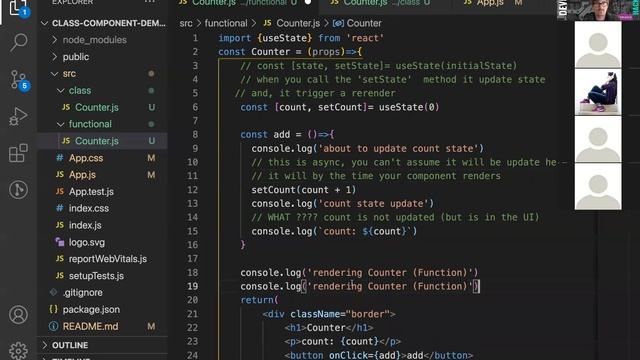640x360 pixels.
Task: Open index.css file
Action: pyautogui.click(x=89, y=208)
